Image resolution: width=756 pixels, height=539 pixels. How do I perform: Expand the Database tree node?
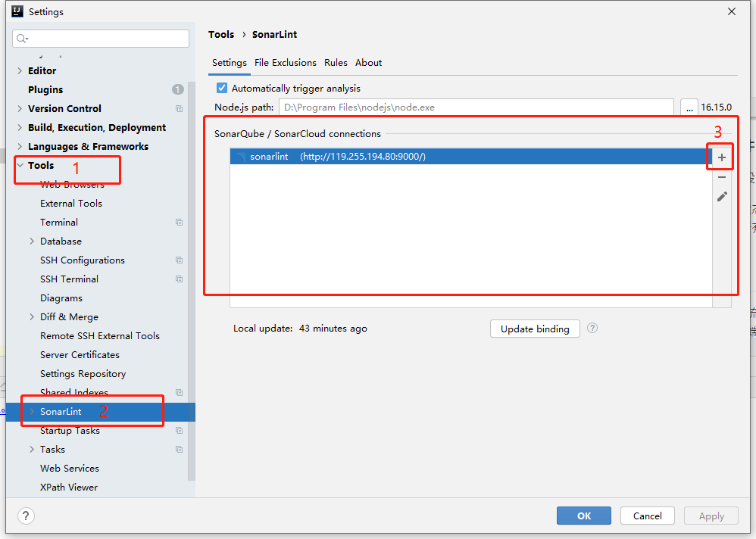[32, 241]
